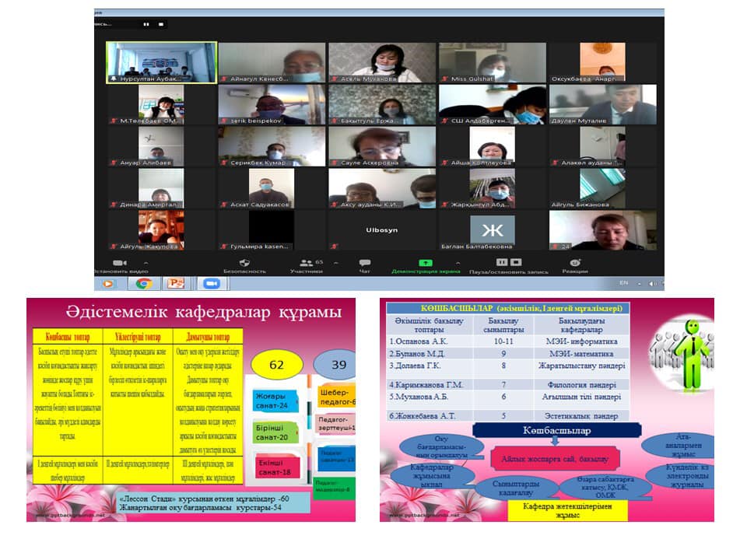Click the EN language indicator in tray
Viewport: 747px width, 560px height.
coord(622,283)
